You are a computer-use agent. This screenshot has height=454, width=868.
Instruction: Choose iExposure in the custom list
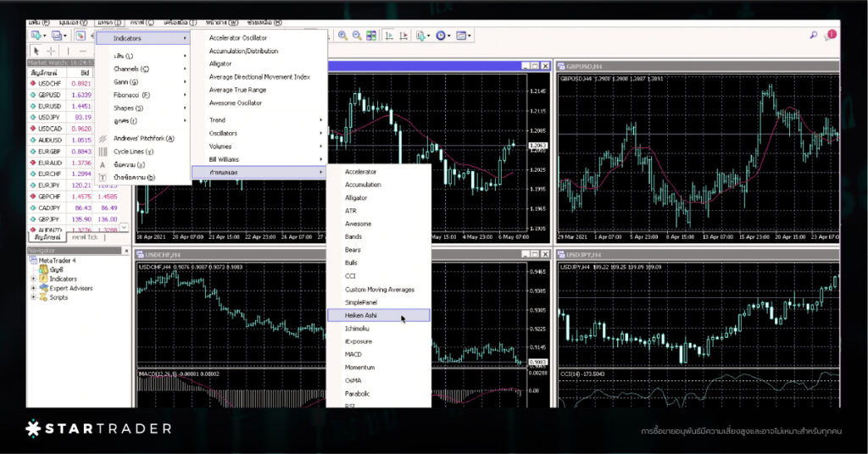379,341
